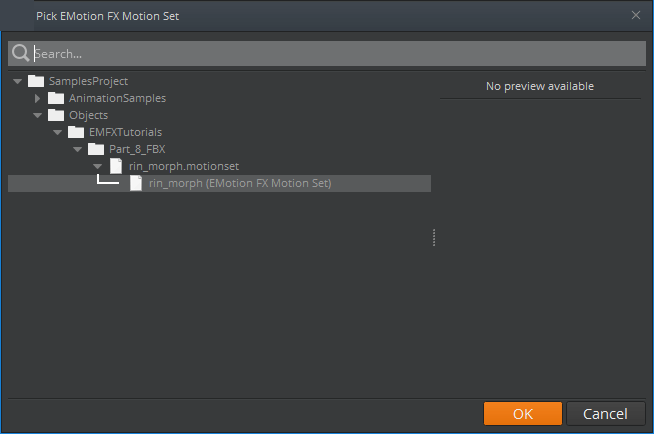Click the rin_morph motion set entry icon
The height and width of the screenshot is (434, 654).
click(x=136, y=183)
